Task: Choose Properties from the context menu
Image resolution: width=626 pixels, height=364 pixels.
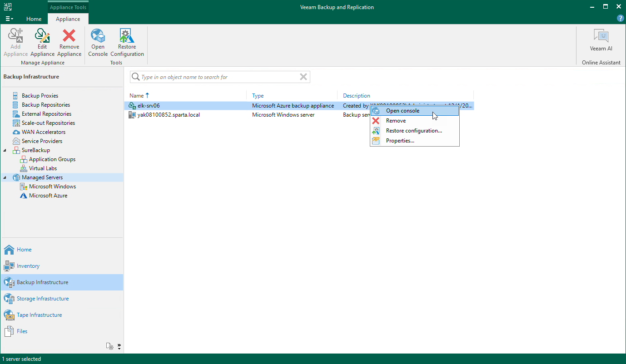Action: (414, 141)
